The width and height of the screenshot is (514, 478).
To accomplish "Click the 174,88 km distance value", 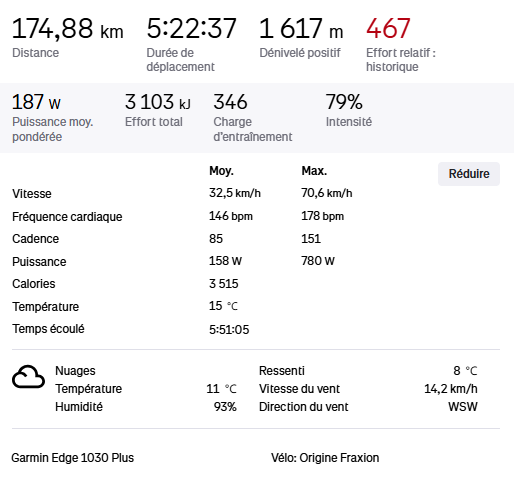I will (68, 29).
